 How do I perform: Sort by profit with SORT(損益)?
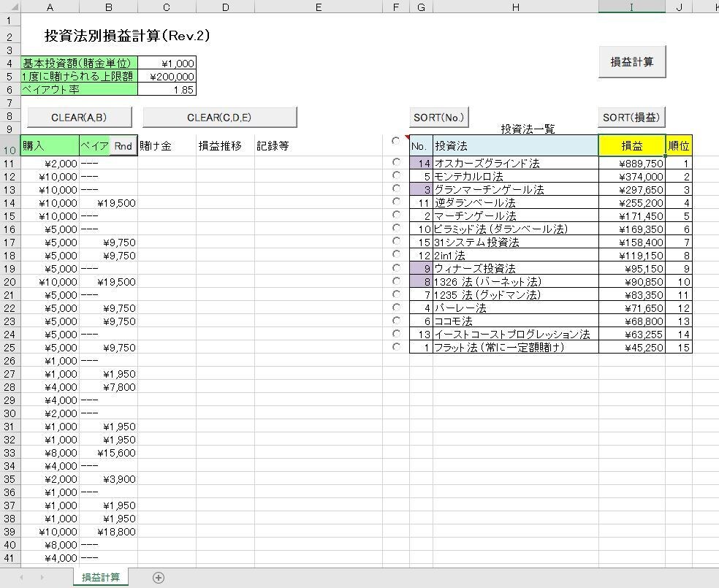pyautogui.click(x=631, y=118)
